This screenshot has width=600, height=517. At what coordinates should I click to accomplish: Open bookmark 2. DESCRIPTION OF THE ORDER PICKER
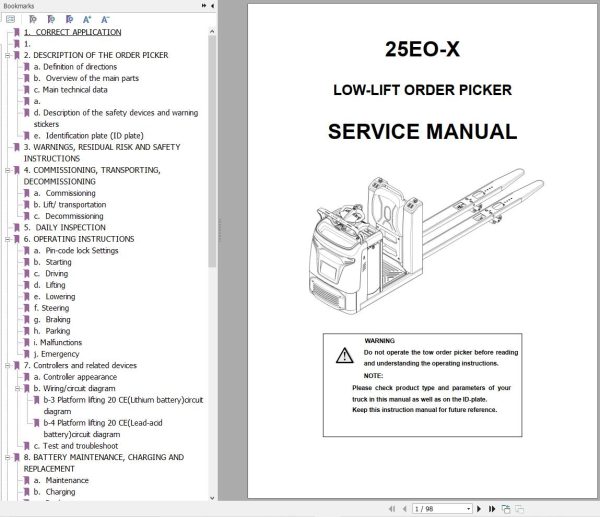[x=96, y=55]
